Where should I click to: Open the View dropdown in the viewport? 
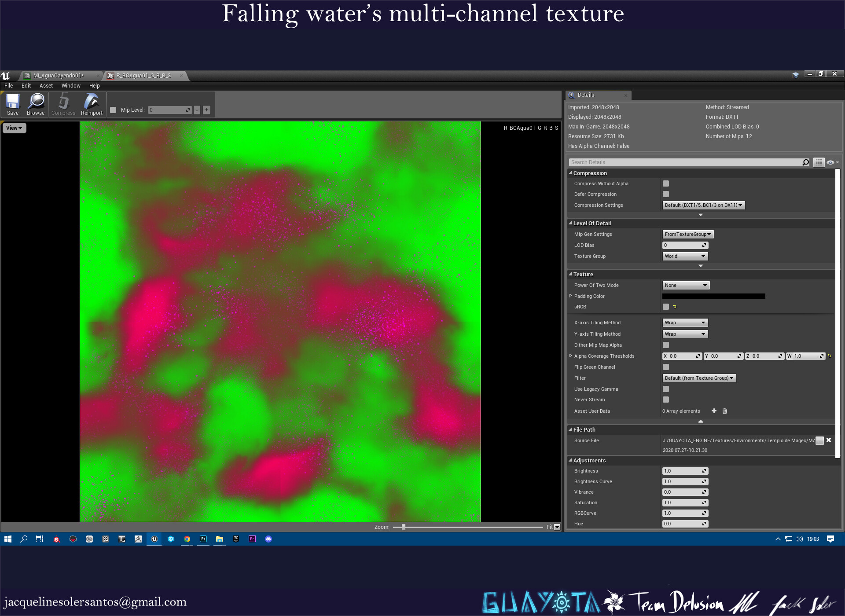coord(14,128)
